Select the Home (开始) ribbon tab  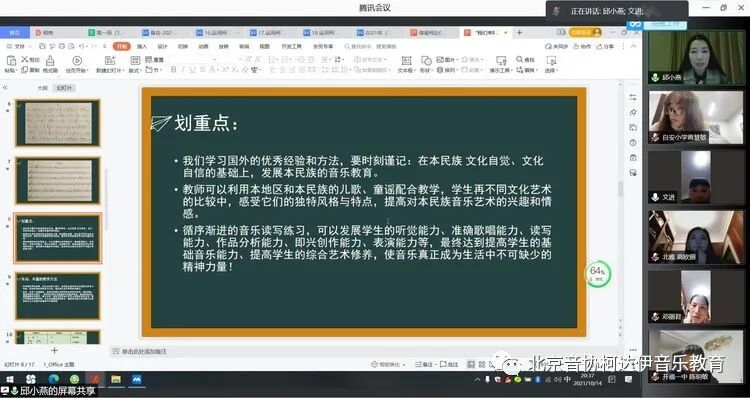coord(121,46)
